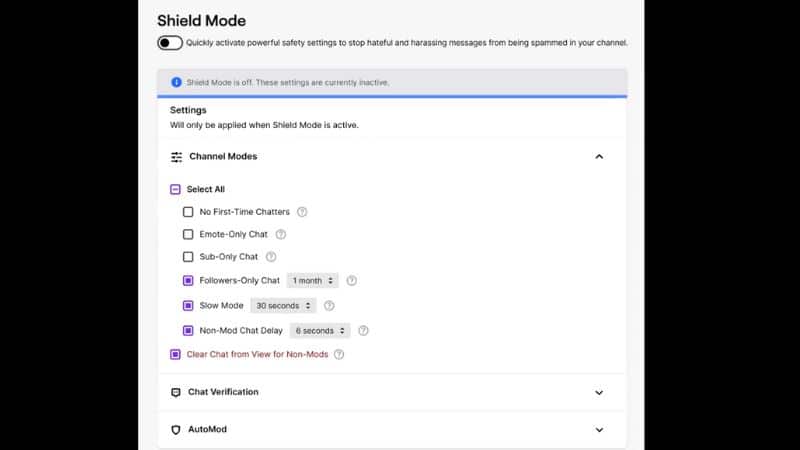
Task: Enable the Emote-Only Chat checkbox
Action: [x=188, y=234]
